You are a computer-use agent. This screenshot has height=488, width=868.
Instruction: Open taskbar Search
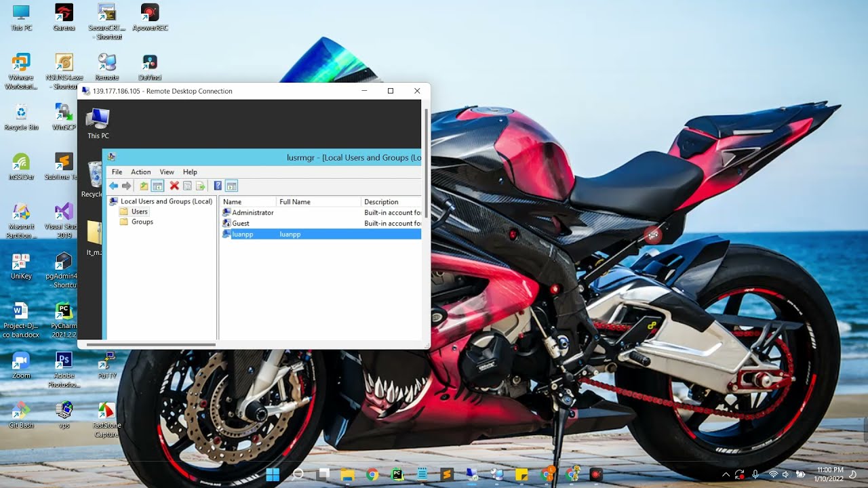tap(298, 474)
